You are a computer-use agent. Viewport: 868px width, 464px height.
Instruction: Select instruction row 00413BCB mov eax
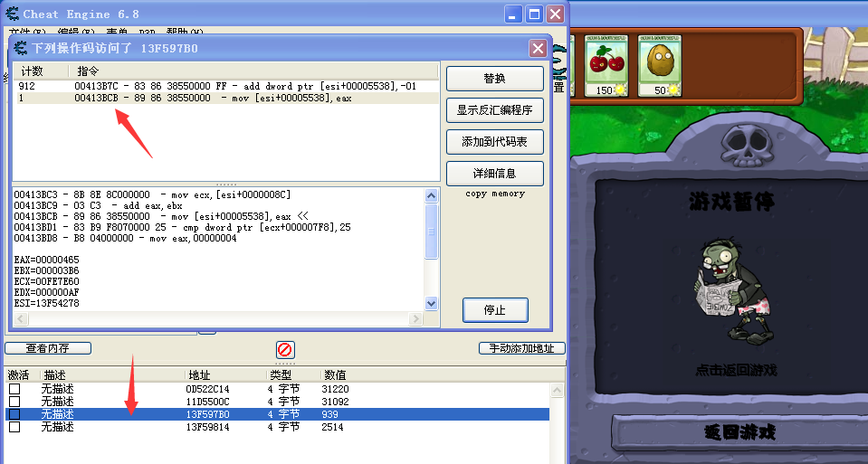click(x=226, y=98)
